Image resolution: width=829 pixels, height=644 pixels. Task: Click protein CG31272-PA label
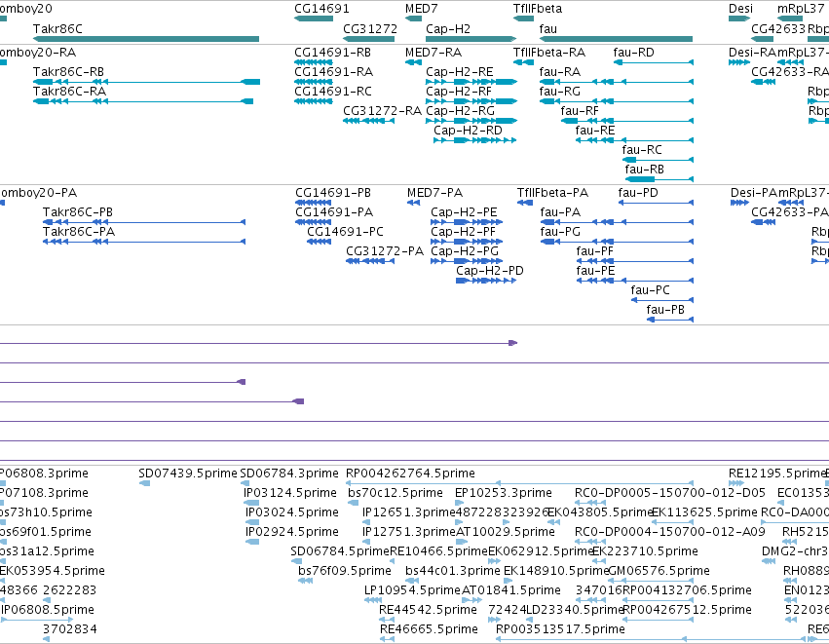pyautogui.click(x=385, y=251)
